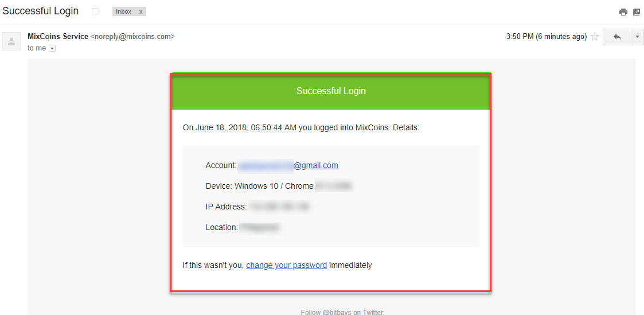
Task: Click 'Follow @bitbays on Twitter' footer text
Action: coord(342,312)
